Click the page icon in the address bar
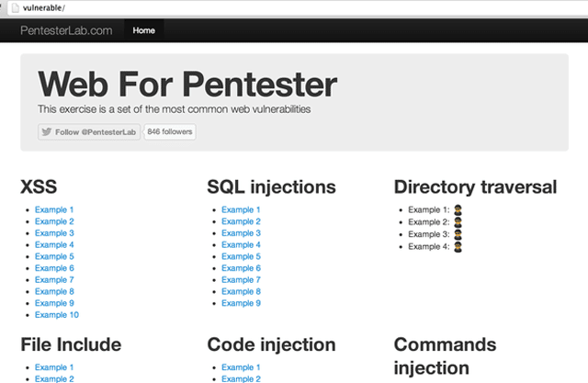 pos(16,7)
